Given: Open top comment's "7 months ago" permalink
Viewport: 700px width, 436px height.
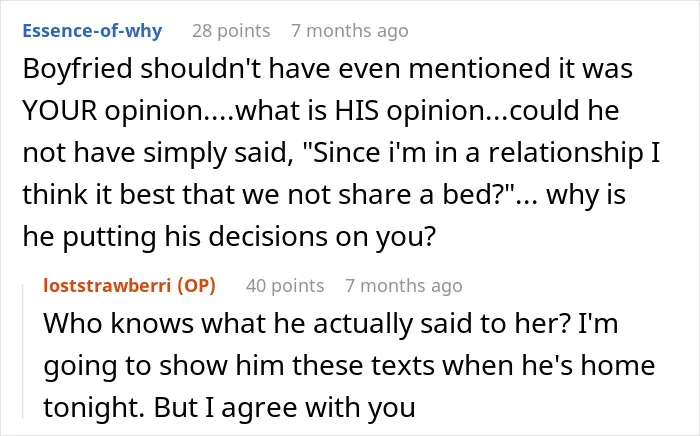Looking at the screenshot, I should tap(350, 31).
